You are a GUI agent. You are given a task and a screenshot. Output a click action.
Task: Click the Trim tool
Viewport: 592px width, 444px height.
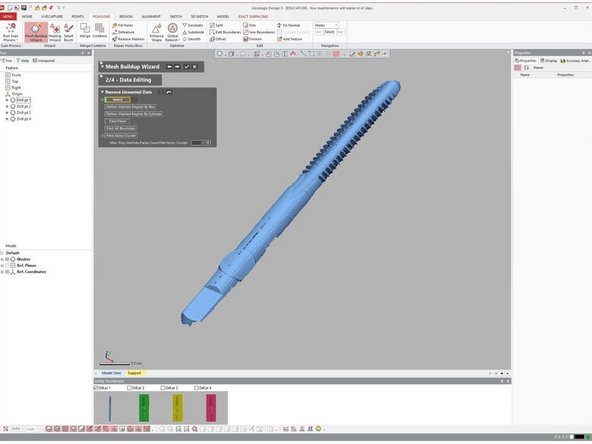point(250,25)
